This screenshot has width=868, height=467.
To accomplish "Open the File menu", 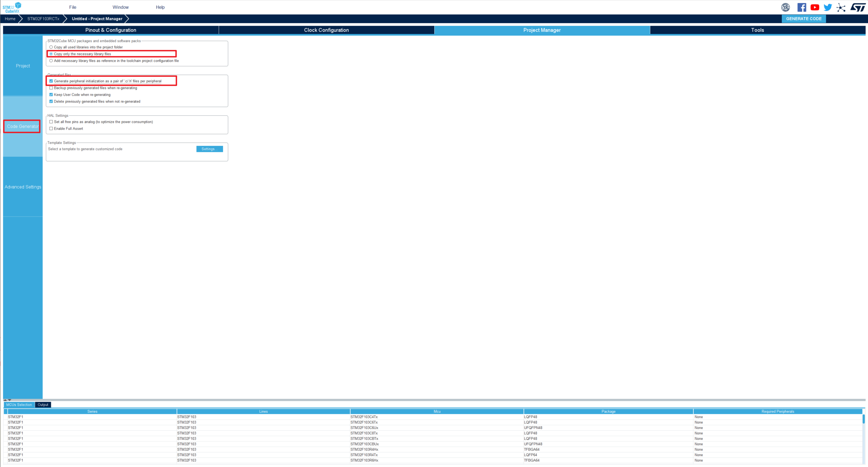I will click(x=73, y=7).
